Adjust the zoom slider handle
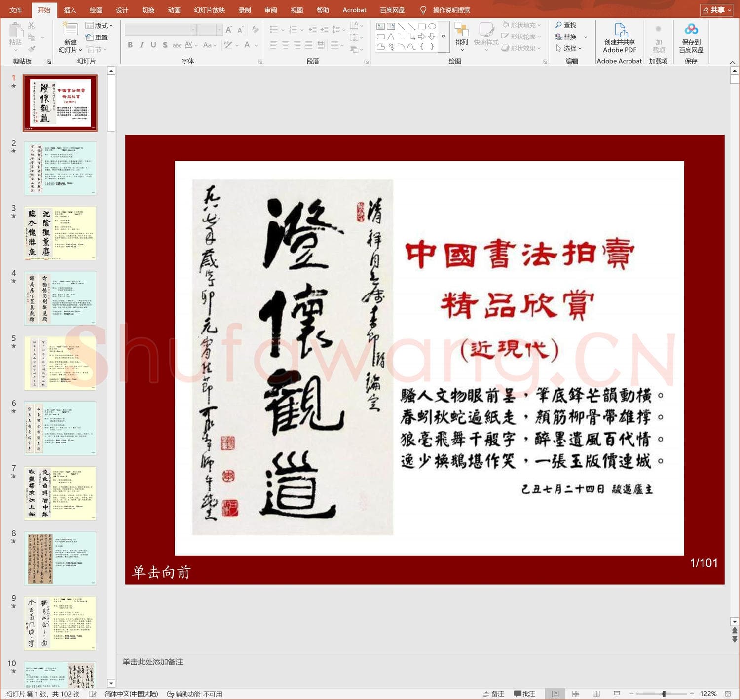 point(664,694)
